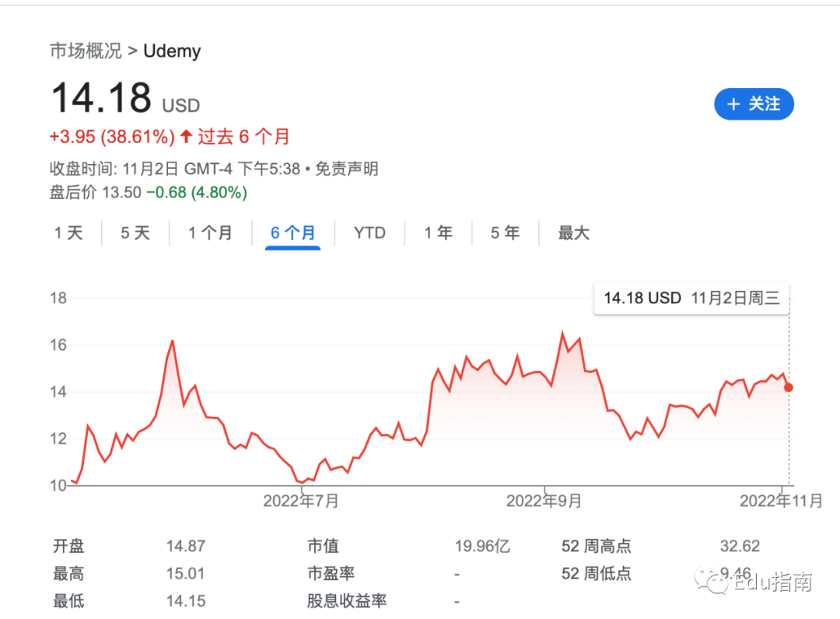Click the 52 周低点 label
The image size is (840, 619).
(597, 573)
